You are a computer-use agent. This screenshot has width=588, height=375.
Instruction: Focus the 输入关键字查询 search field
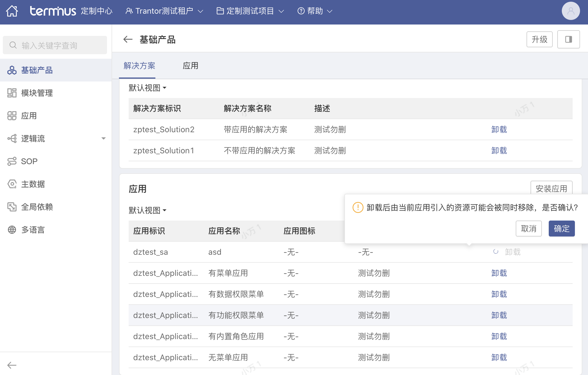55,45
